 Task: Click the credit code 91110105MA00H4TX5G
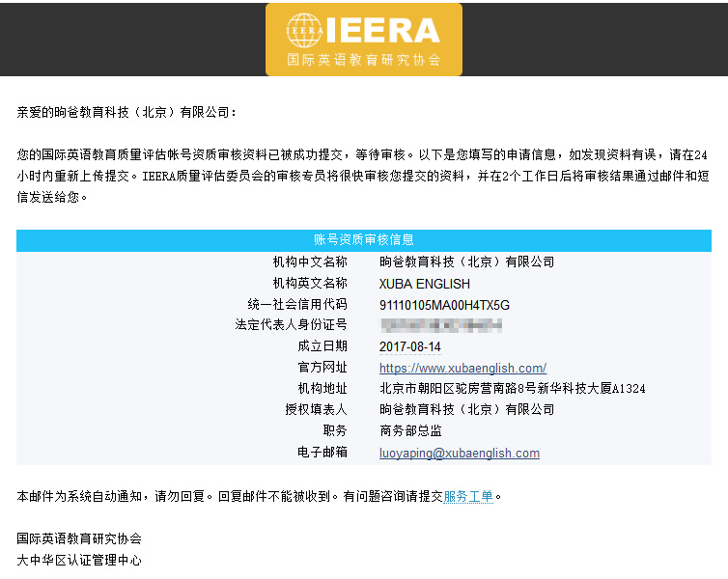pos(444,305)
